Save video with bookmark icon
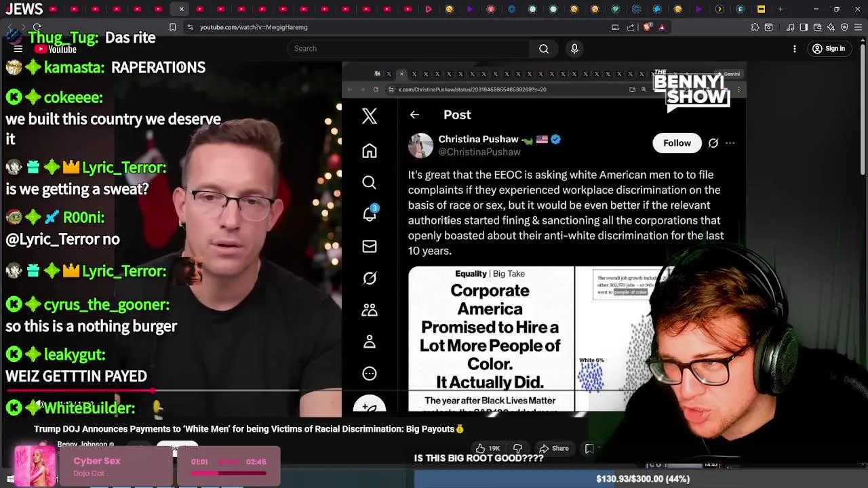 click(589, 448)
